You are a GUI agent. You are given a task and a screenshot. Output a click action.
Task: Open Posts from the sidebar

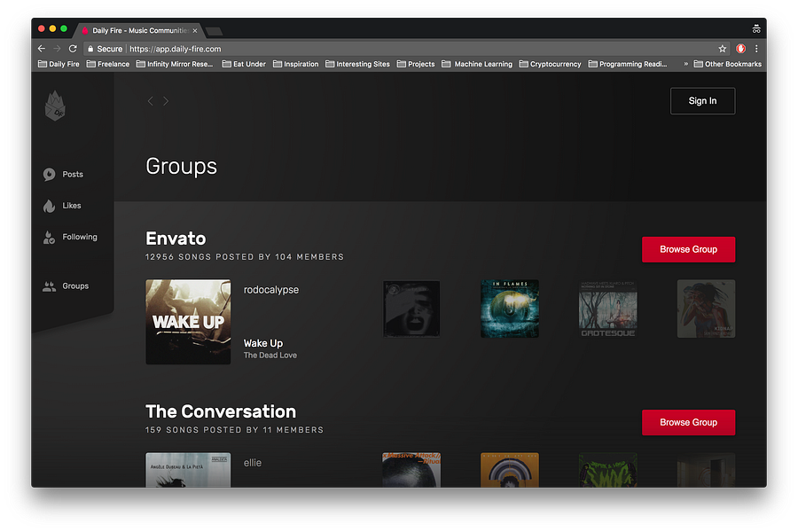tap(63, 174)
